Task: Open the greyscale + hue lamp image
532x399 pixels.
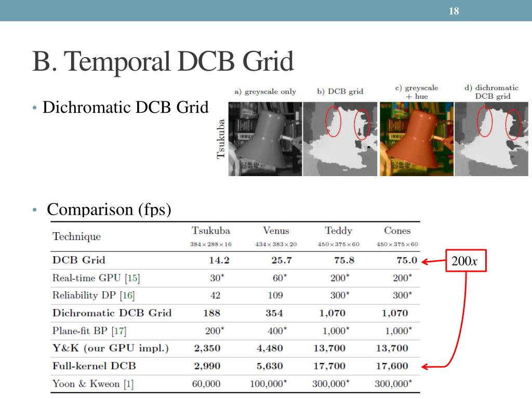Action: [417, 139]
